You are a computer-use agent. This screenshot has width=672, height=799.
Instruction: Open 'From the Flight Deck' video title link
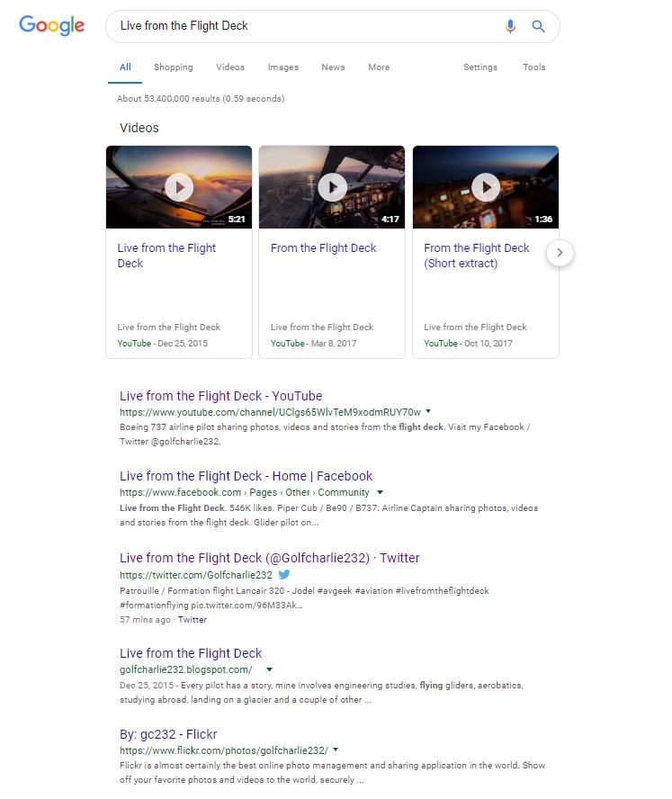(324, 248)
